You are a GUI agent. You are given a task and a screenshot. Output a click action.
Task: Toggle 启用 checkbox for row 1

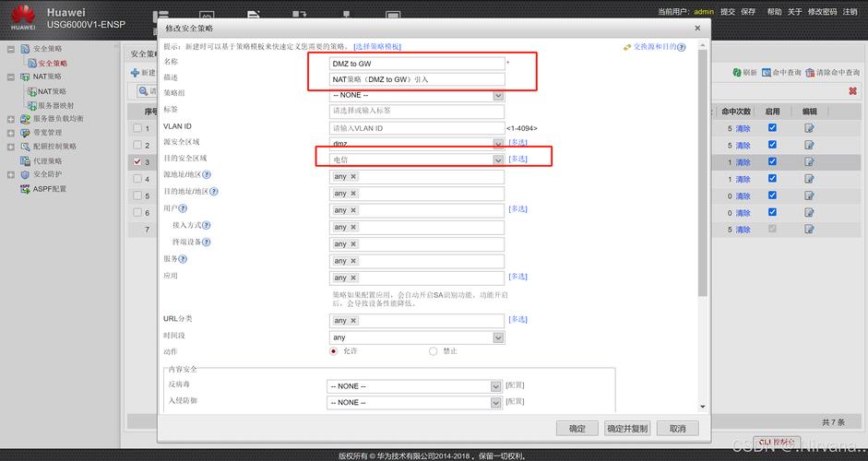(x=772, y=127)
